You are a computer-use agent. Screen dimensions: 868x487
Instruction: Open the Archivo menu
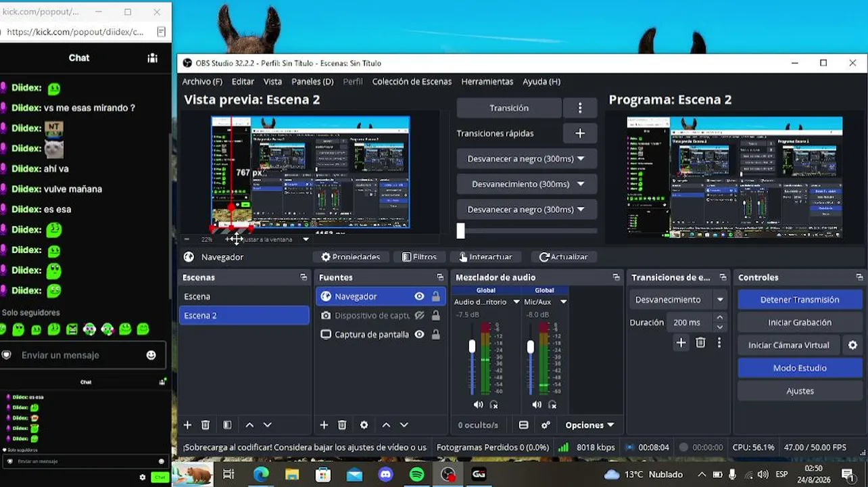pyautogui.click(x=202, y=81)
